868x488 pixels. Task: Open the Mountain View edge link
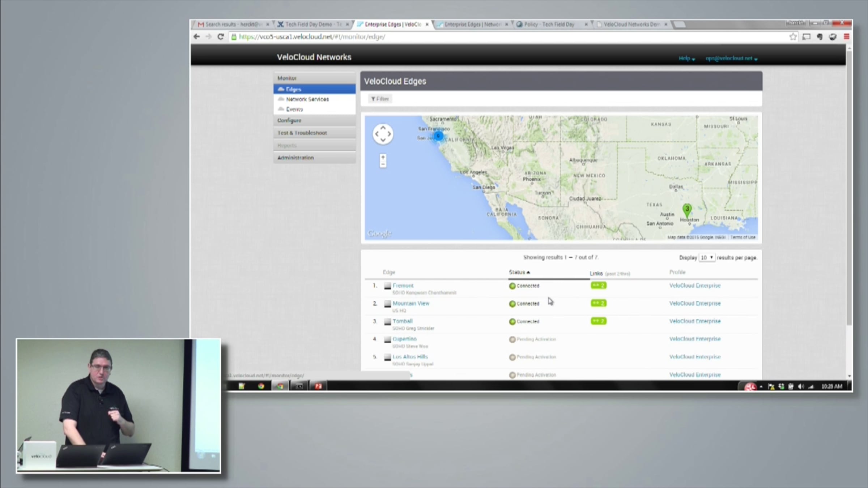[x=411, y=303]
